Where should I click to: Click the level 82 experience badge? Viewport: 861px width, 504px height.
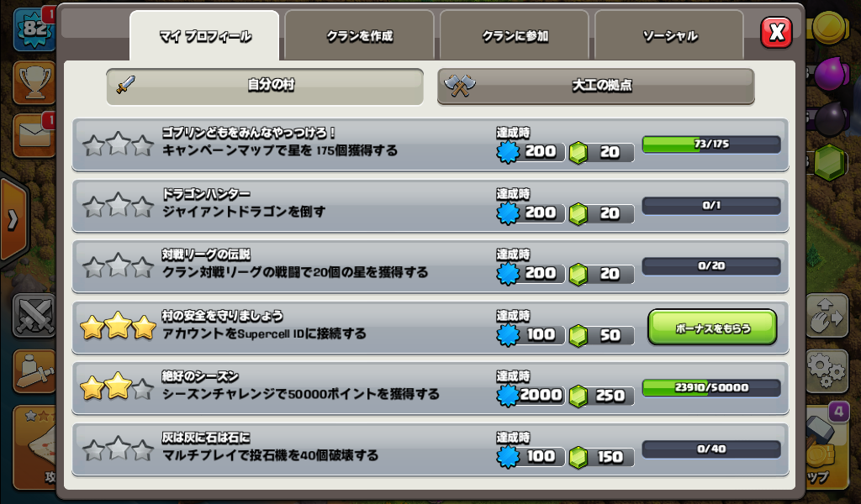coord(34,28)
